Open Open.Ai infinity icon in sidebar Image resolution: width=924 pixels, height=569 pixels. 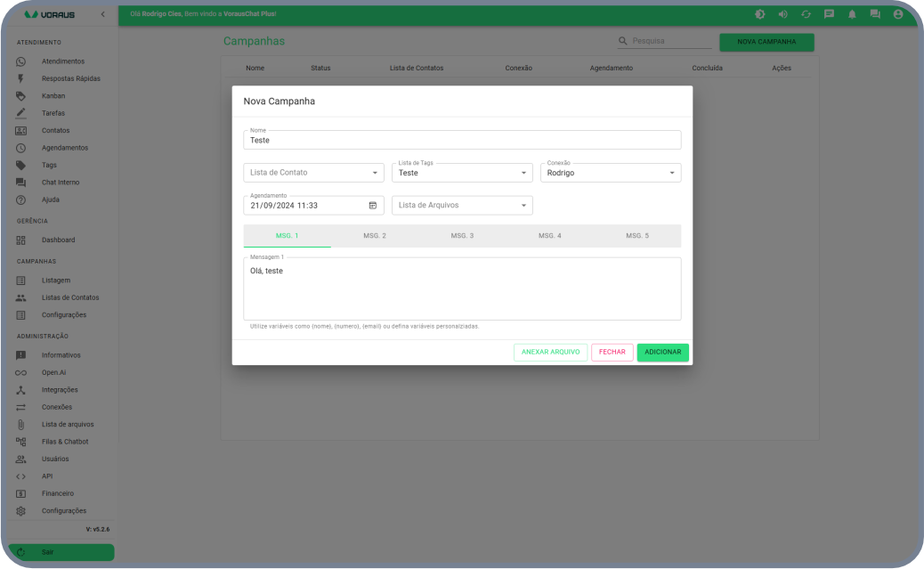(21, 372)
